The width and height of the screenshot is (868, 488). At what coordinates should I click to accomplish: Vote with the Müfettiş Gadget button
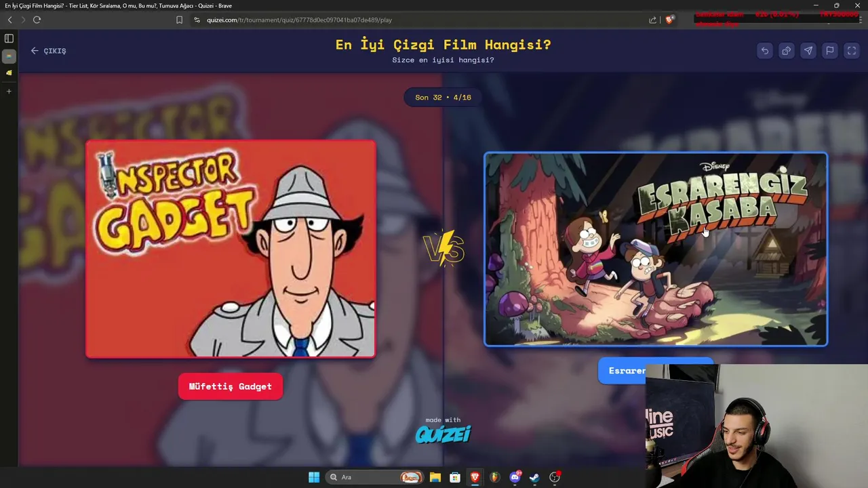[x=231, y=386]
